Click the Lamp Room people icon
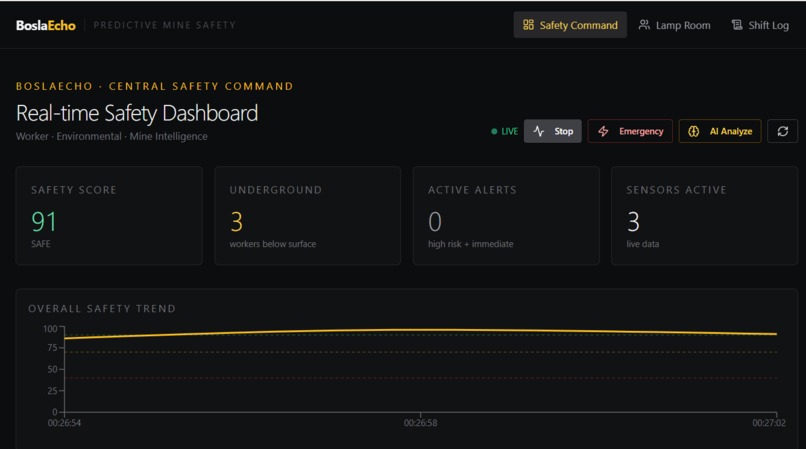This screenshot has width=806, height=449. click(644, 25)
